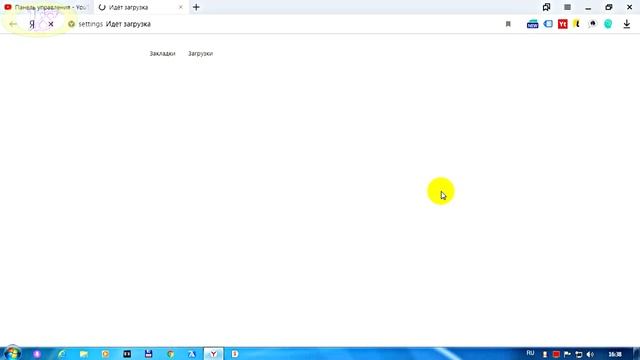This screenshot has width=640, height=360.
Task: Open the floppy disk taskbar icon
Action: (149, 354)
